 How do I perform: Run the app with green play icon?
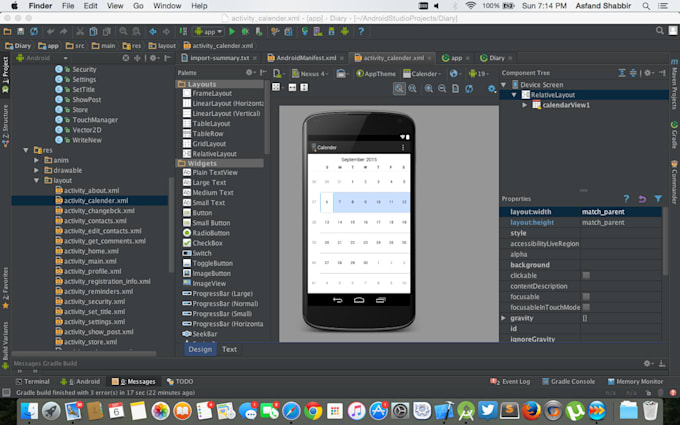pyautogui.click(x=232, y=31)
